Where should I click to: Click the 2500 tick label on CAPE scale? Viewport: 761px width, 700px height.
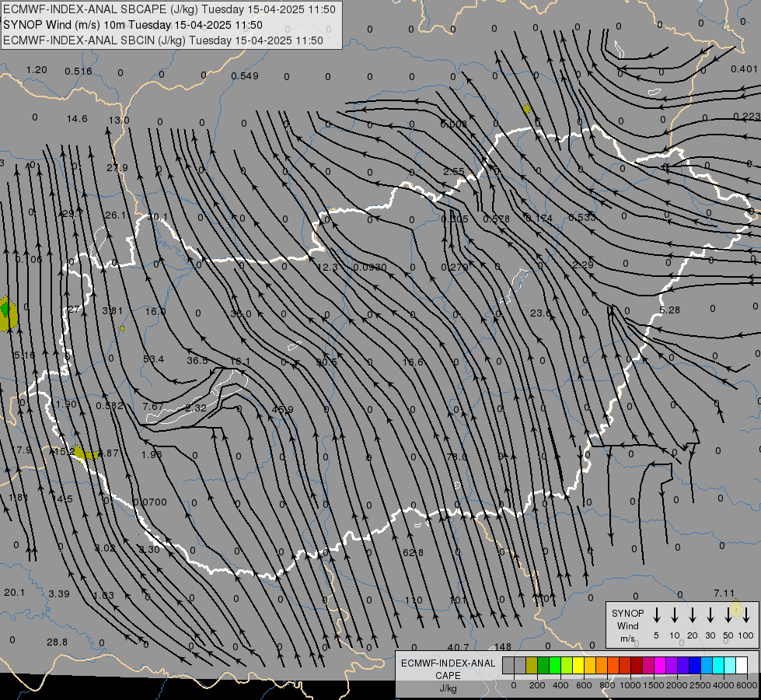tap(700, 685)
